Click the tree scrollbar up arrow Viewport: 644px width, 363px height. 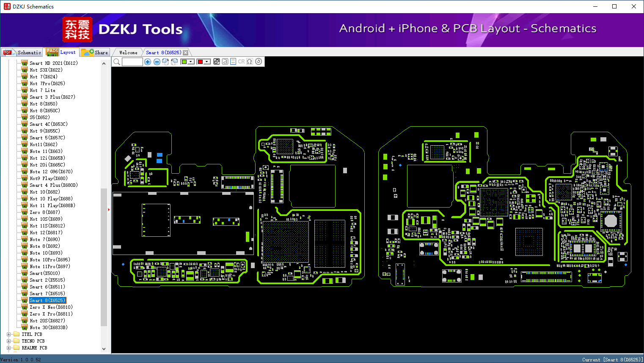pos(104,64)
